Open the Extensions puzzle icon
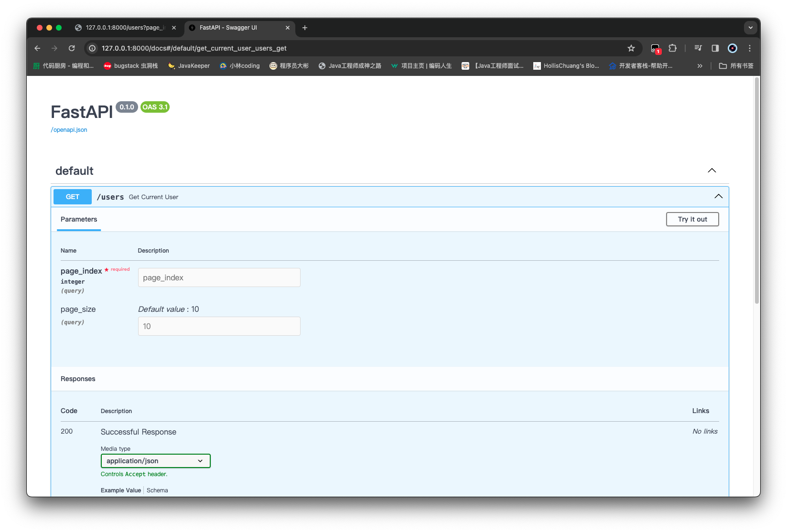 click(x=672, y=48)
